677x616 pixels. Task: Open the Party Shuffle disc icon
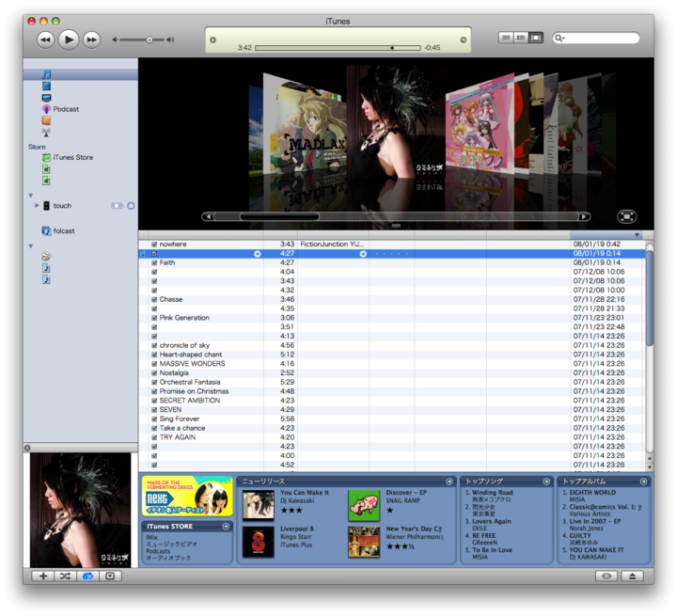click(46, 256)
